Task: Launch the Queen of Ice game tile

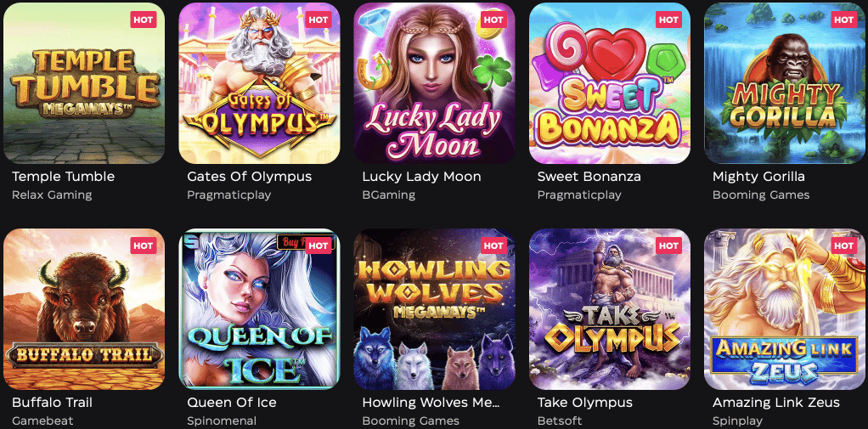Action: 259,309
